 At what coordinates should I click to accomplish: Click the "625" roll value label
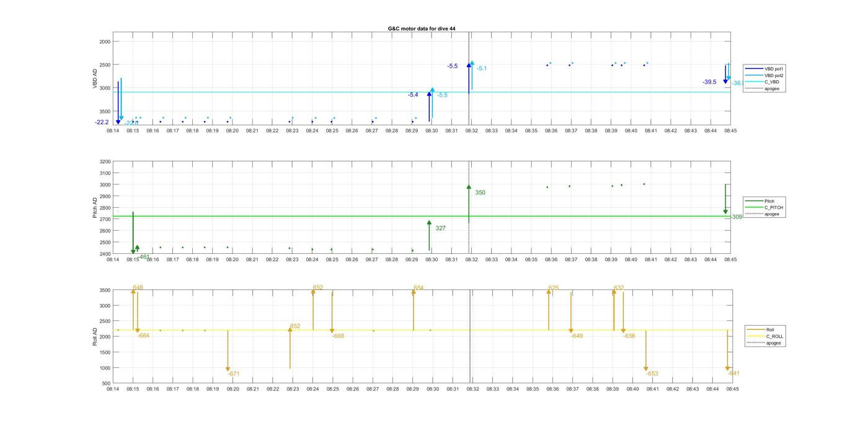coord(553,288)
